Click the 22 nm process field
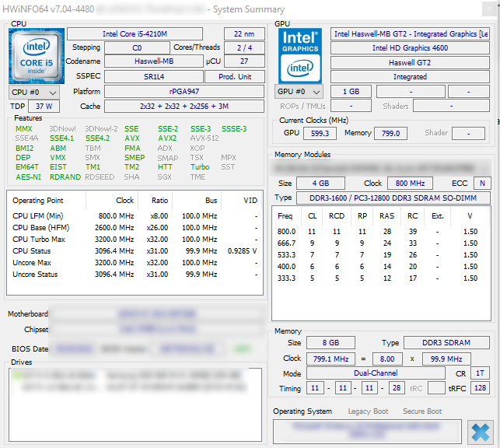 point(244,33)
